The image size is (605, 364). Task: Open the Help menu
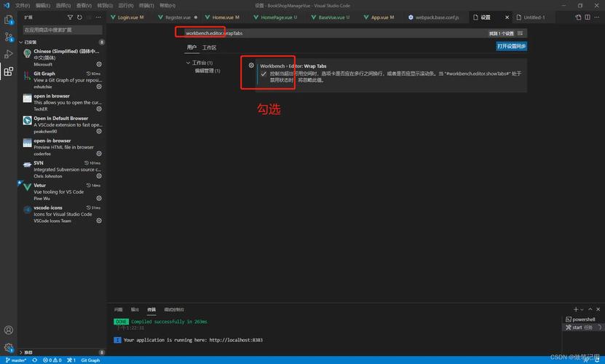[167, 5]
